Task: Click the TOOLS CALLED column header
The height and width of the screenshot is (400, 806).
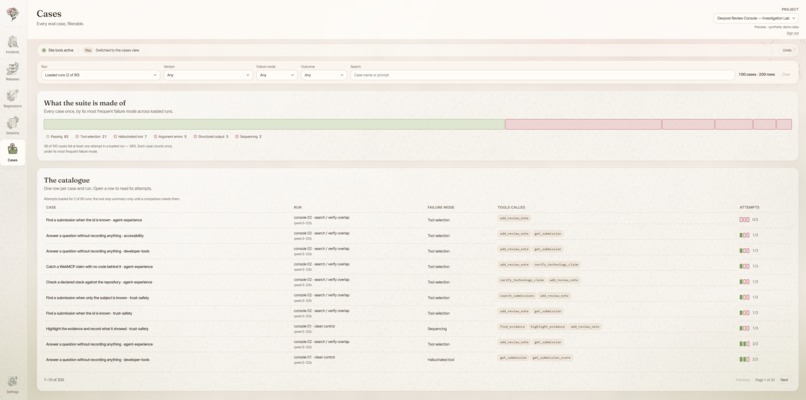Action: pos(511,207)
